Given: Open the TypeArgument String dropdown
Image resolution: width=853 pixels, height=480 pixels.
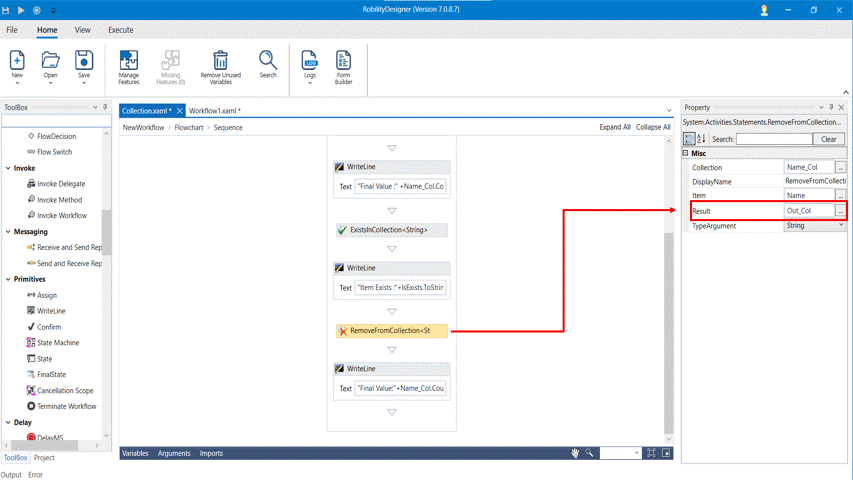Looking at the screenshot, I should tap(840, 226).
